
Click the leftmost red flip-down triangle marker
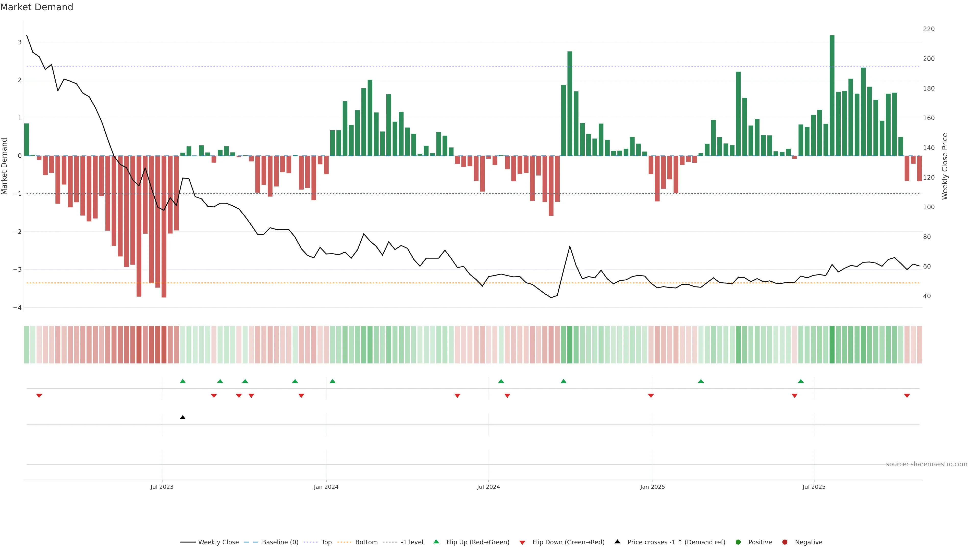click(39, 396)
